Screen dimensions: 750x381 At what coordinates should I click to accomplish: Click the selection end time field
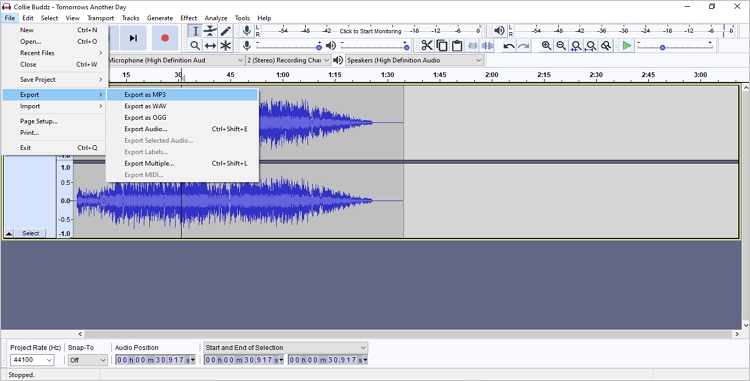click(x=328, y=360)
